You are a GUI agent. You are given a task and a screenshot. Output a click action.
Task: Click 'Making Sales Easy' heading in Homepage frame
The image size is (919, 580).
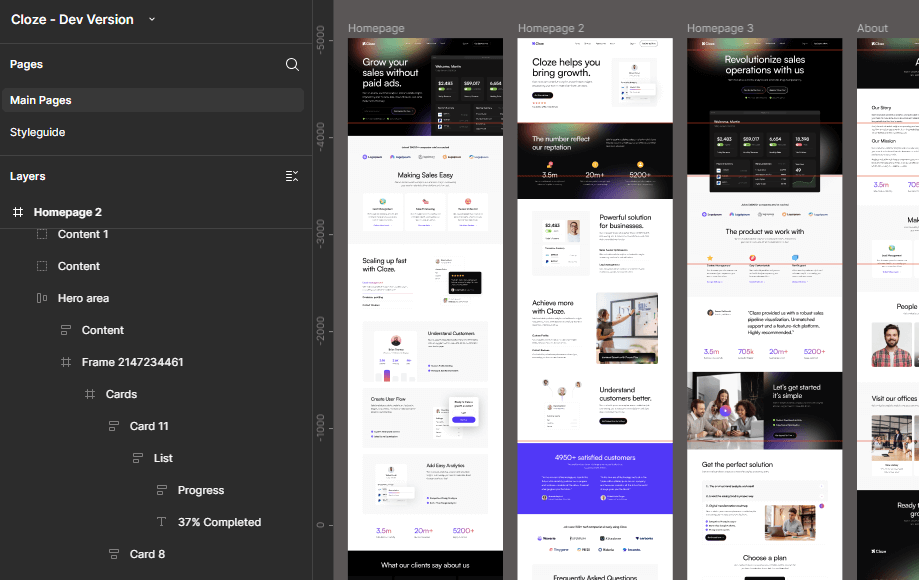425,175
